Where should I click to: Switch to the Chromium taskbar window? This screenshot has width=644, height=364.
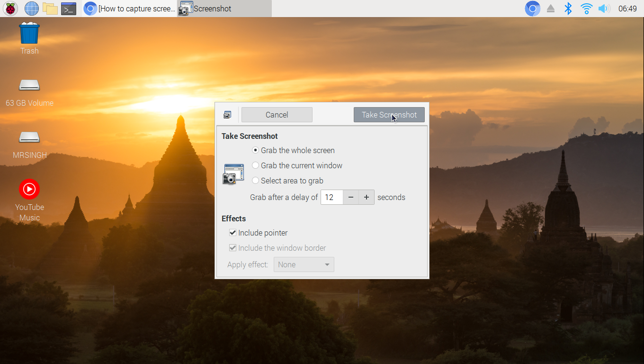pos(130,9)
